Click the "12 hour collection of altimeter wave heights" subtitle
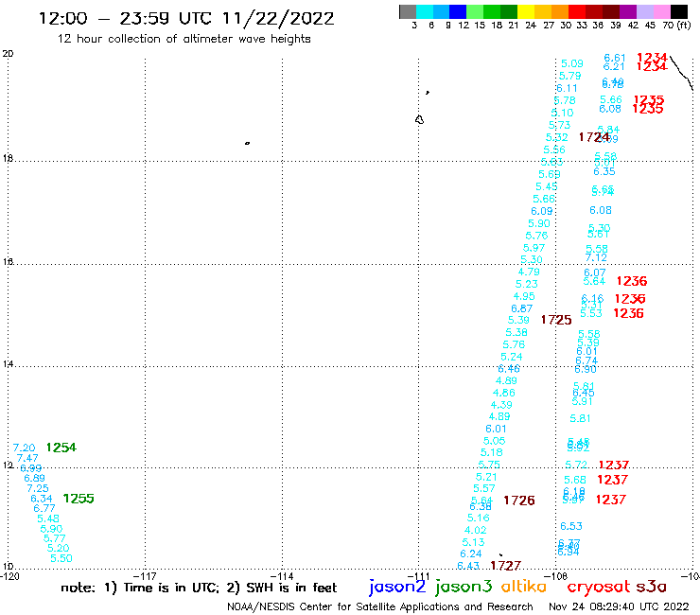 click(x=184, y=39)
